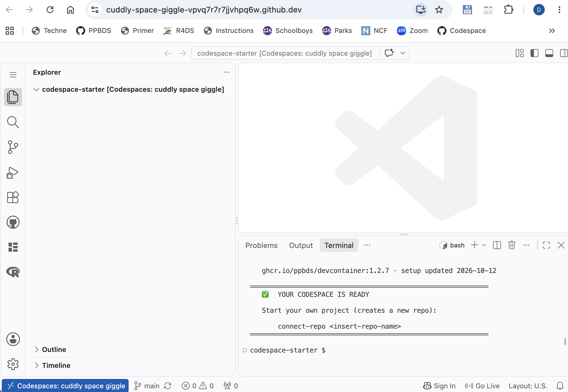Image resolution: width=568 pixels, height=392 pixels.
Task: Open the chat dropdown arrow in the title bar
Action: (x=403, y=53)
